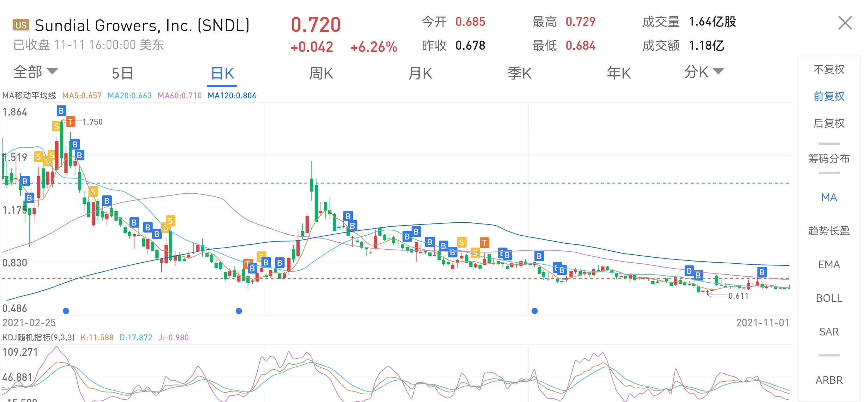Image resolution: width=868 pixels, height=402 pixels.
Task: Switch to the 周K weekly tab
Action: point(321,73)
